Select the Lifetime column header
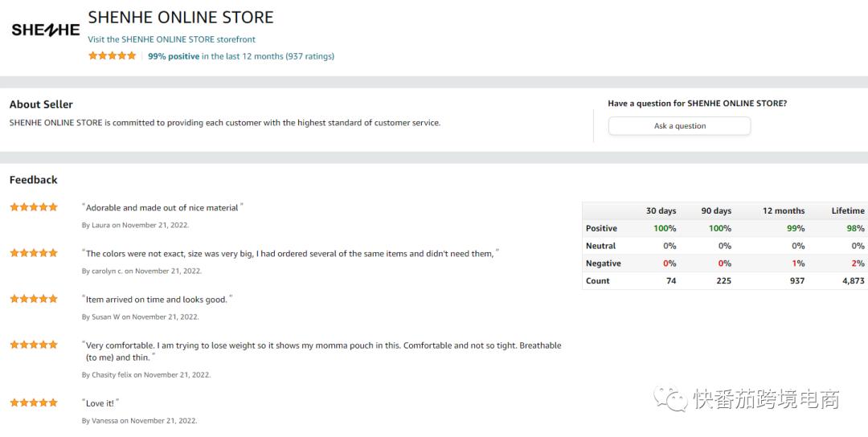The height and width of the screenshot is (437, 868). tap(847, 210)
